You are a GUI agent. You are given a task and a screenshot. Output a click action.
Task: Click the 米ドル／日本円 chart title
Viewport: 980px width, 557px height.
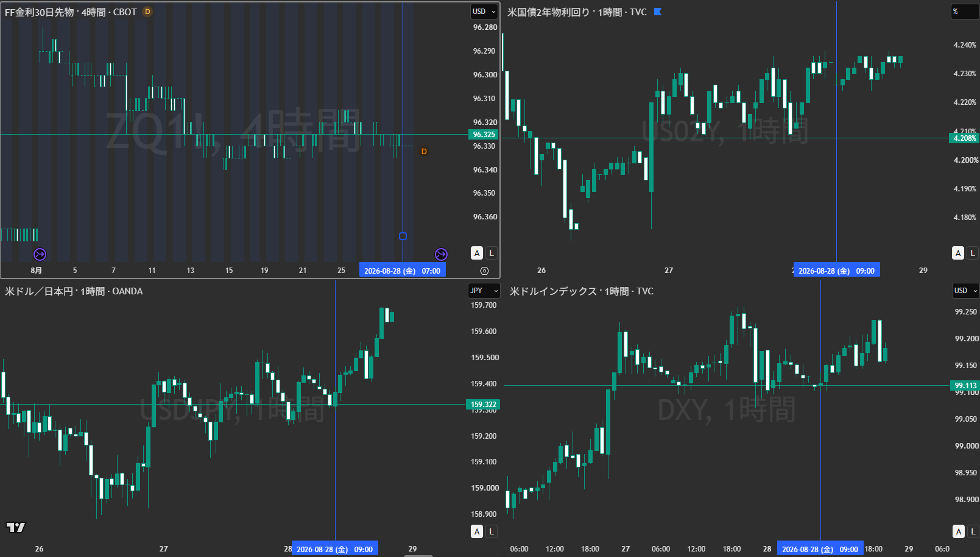(39, 291)
